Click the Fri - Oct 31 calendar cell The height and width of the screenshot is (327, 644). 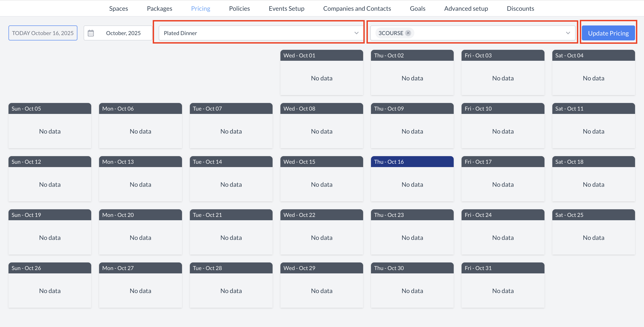coord(503,285)
